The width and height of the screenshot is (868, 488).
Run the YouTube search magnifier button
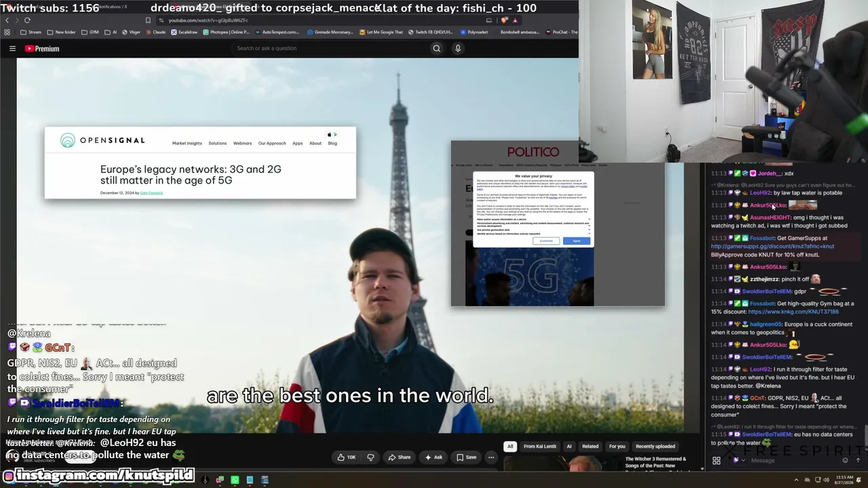pyautogui.click(x=437, y=48)
